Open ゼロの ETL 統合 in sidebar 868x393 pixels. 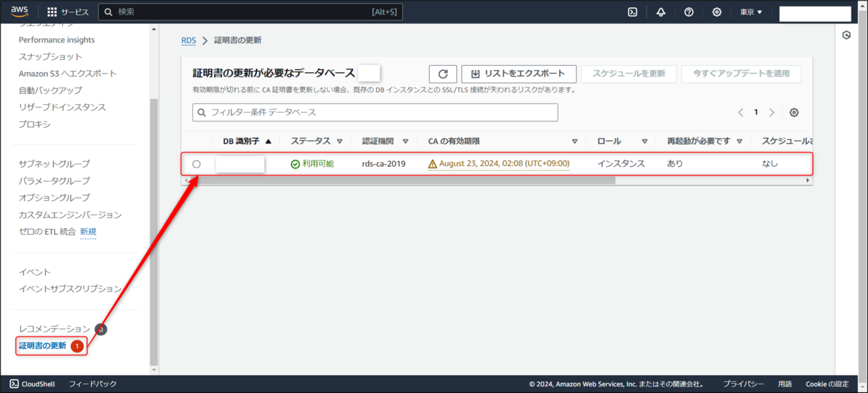click(47, 231)
